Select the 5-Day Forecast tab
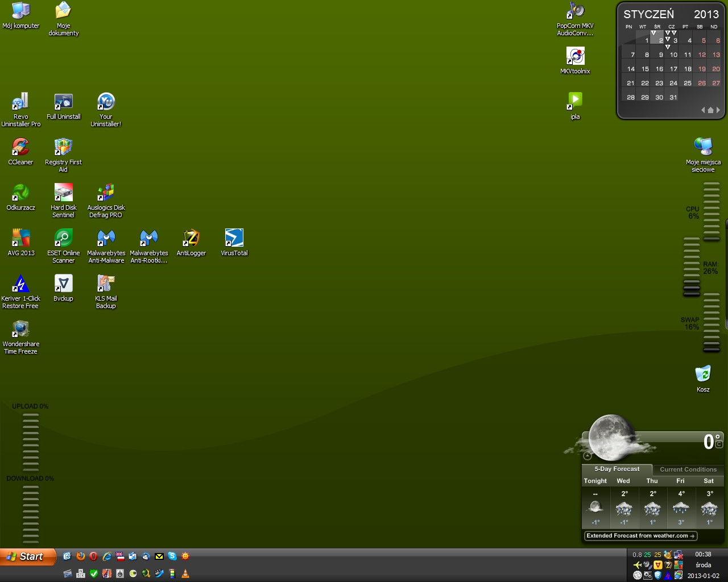This screenshot has width=728, height=582. click(617, 469)
